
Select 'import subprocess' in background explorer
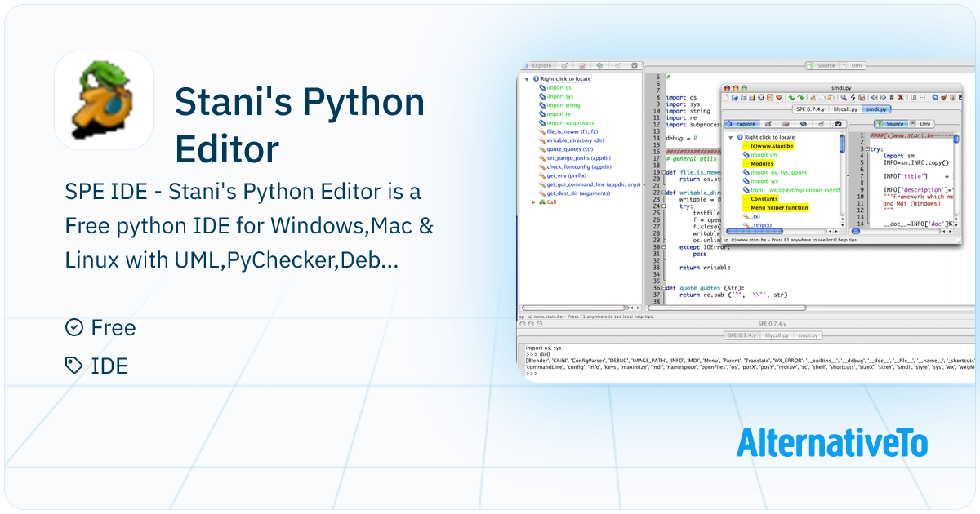(x=570, y=122)
